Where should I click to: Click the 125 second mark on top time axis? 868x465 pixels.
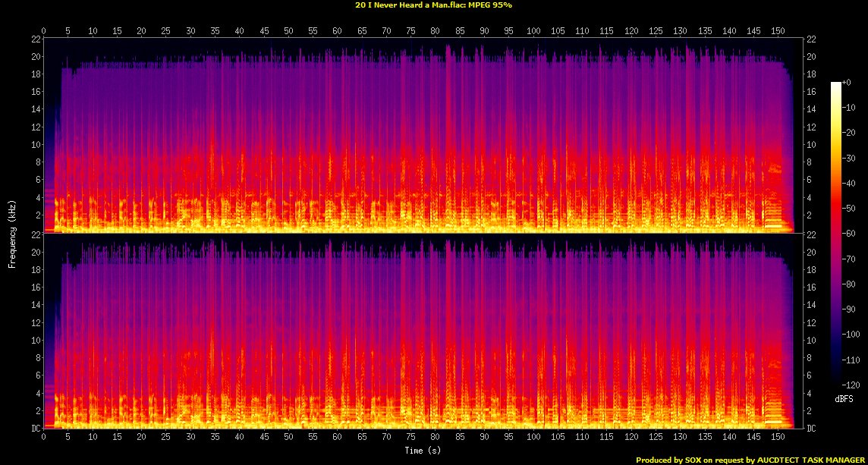click(x=656, y=30)
